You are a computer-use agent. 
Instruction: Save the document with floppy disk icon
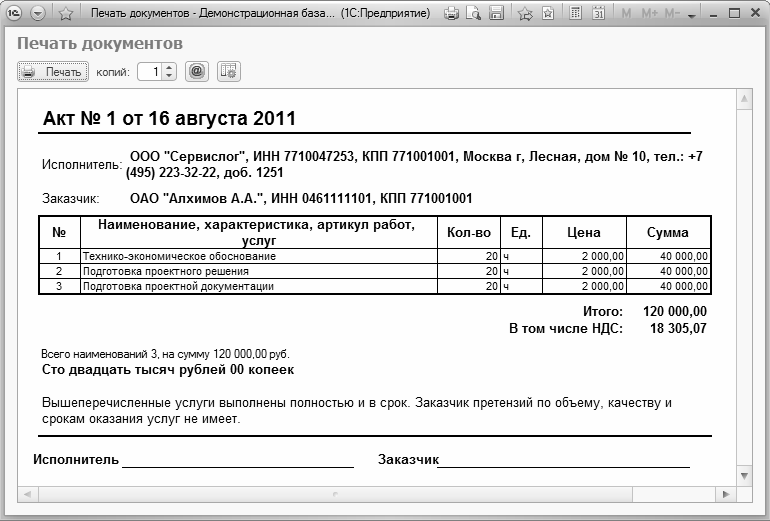click(494, 14)
